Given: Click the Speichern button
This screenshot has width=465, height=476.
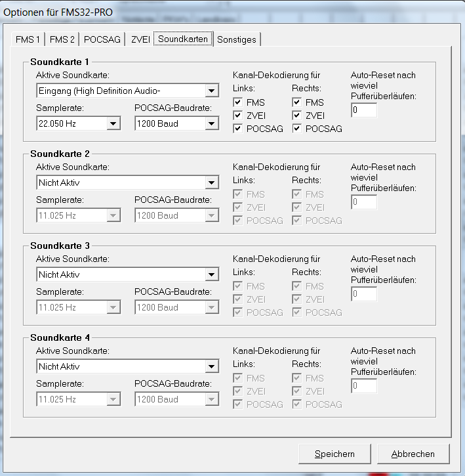Looking at the screenshot, I should tap(334, 454).
